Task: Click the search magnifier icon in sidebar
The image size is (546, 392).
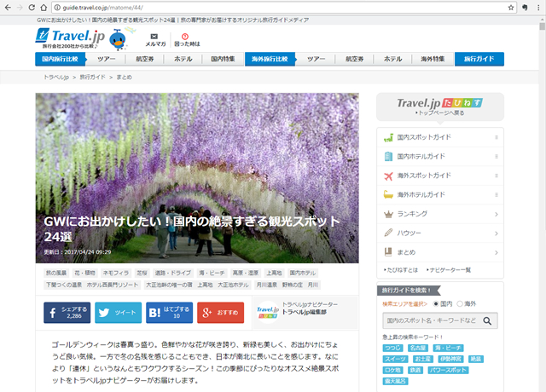Action: coord(488,321)
